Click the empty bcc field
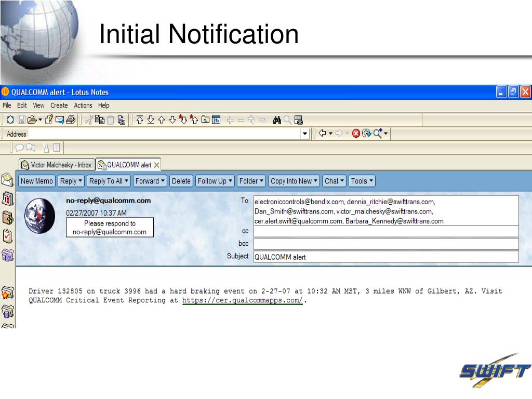Screen dimensions: 532x399 386,244
